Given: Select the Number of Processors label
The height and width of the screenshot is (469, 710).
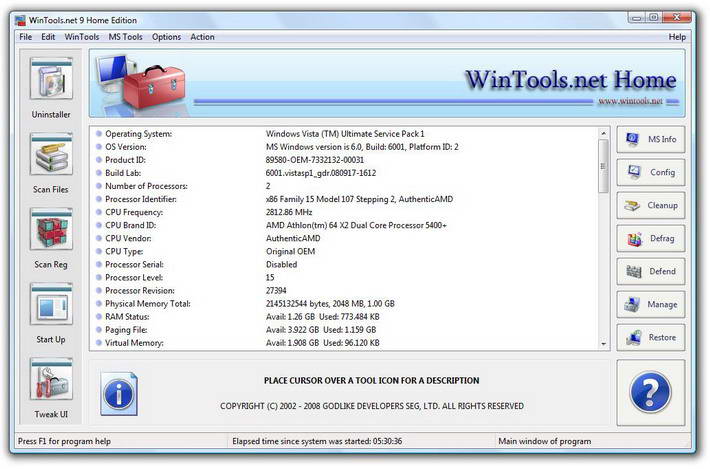Looking at the screenshot, I should 146,187.
